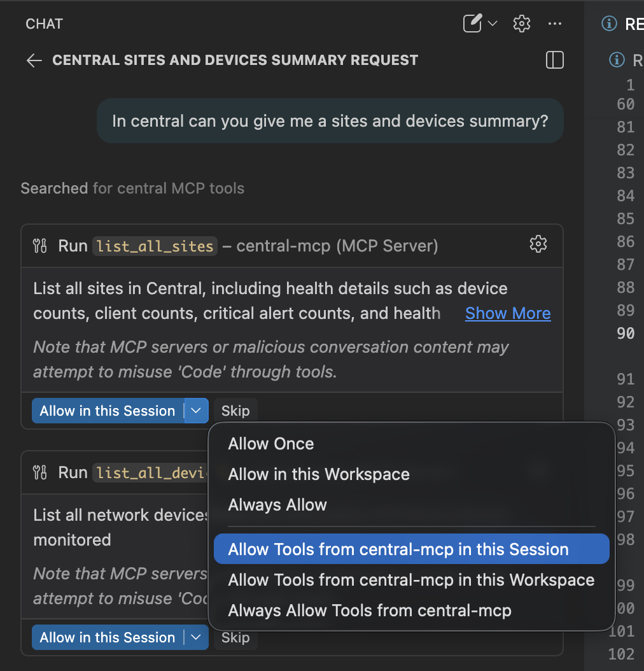Screen dimensions: 644x671
Task: Click the info icon in the editor breadcrumb
Action: click(x=617, y=59)
